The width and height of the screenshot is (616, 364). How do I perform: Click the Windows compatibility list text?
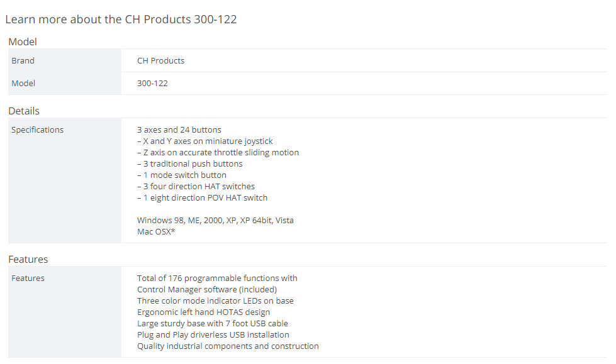coord(215,220)
